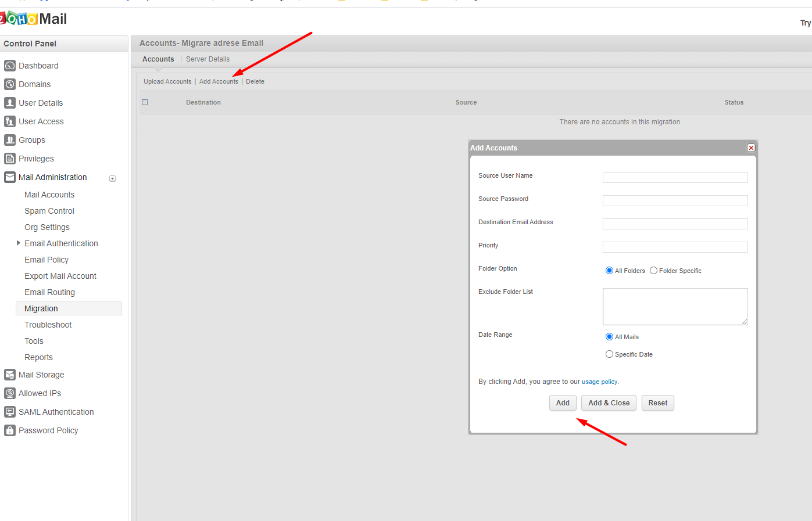Click the Add & Close button
The width and height of the screenshot is (812, 521).
click(609, 403)
